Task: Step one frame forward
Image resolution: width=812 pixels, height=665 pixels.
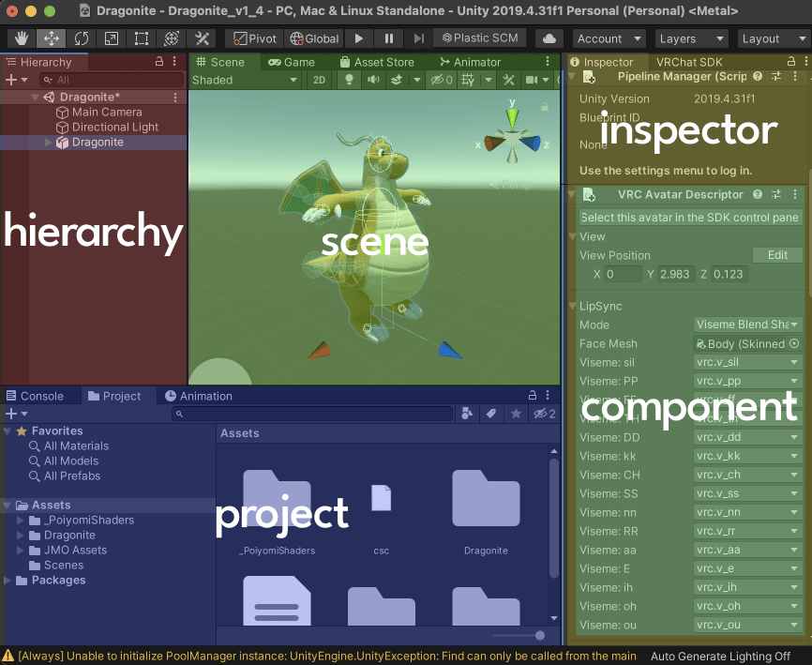Action: pos(418,38)
